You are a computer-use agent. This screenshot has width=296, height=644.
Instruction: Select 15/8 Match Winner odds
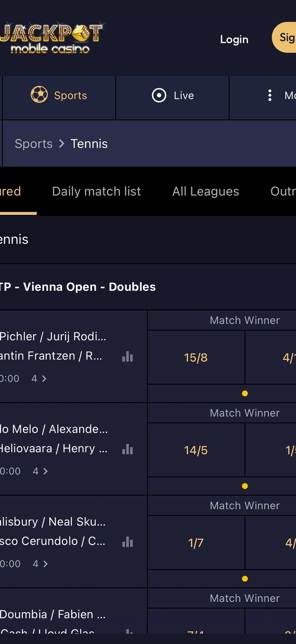[x=196, y=357]
